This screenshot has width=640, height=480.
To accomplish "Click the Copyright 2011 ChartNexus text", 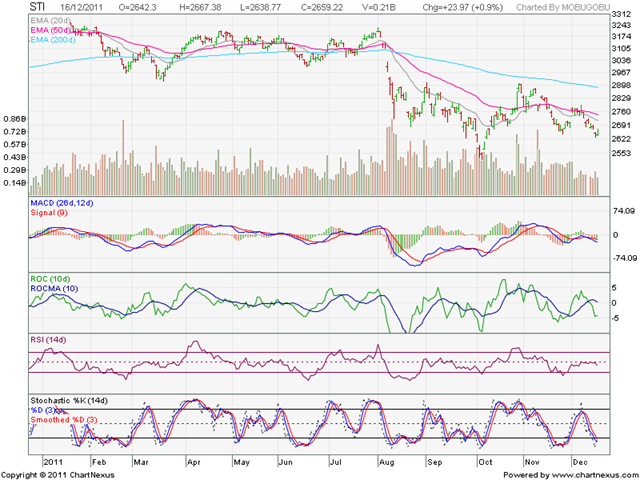I will click(x=58, y=475).
